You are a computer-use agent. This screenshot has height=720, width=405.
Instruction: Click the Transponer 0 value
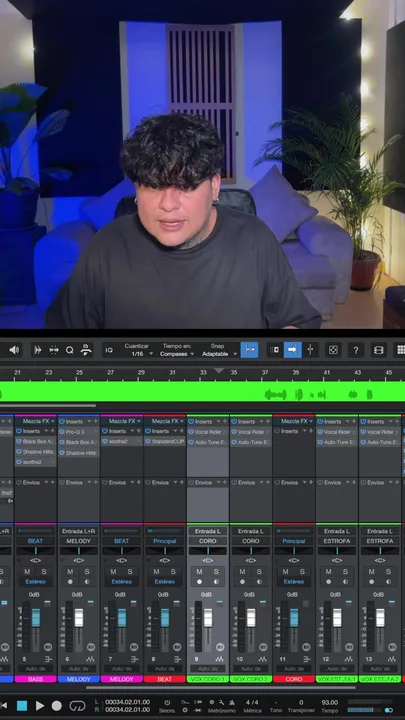point(301,703)
